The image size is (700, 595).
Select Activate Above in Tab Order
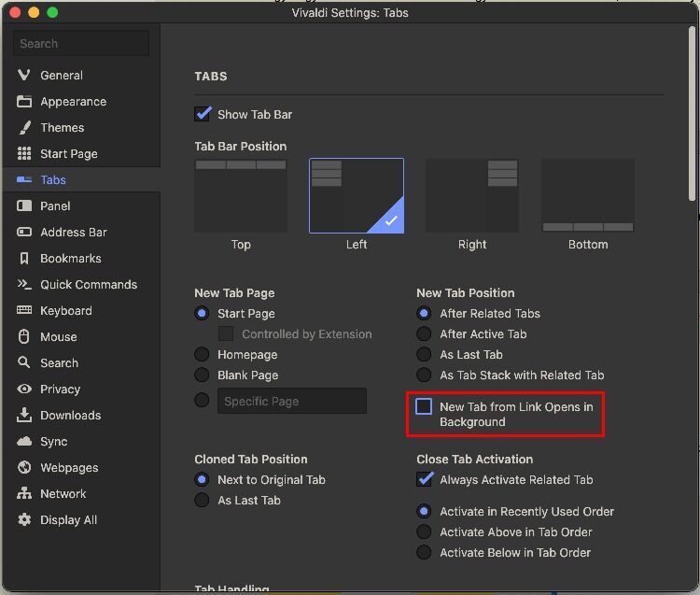pos(424,531)
